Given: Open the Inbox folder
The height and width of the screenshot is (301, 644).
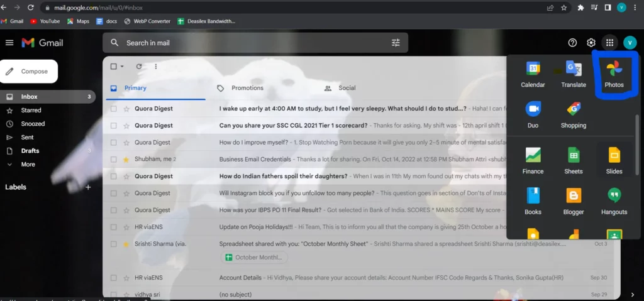Looking at the screenshot, I should (x=48, y=97).
